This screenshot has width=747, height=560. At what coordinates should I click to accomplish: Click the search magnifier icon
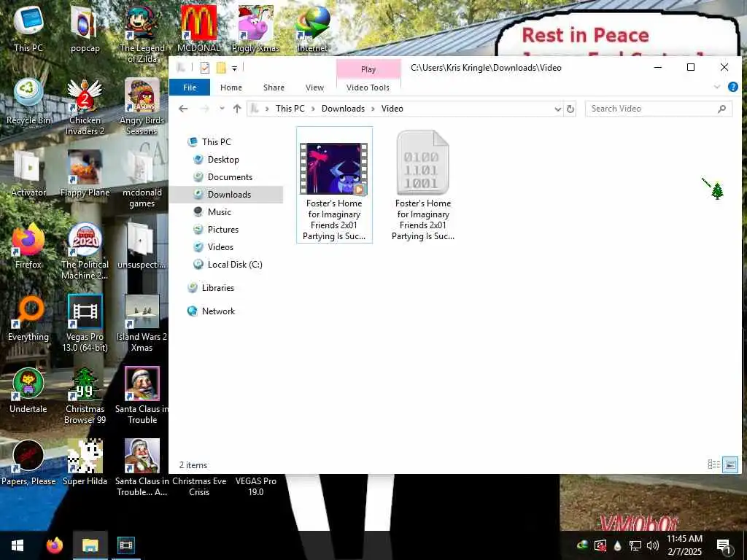722,109
